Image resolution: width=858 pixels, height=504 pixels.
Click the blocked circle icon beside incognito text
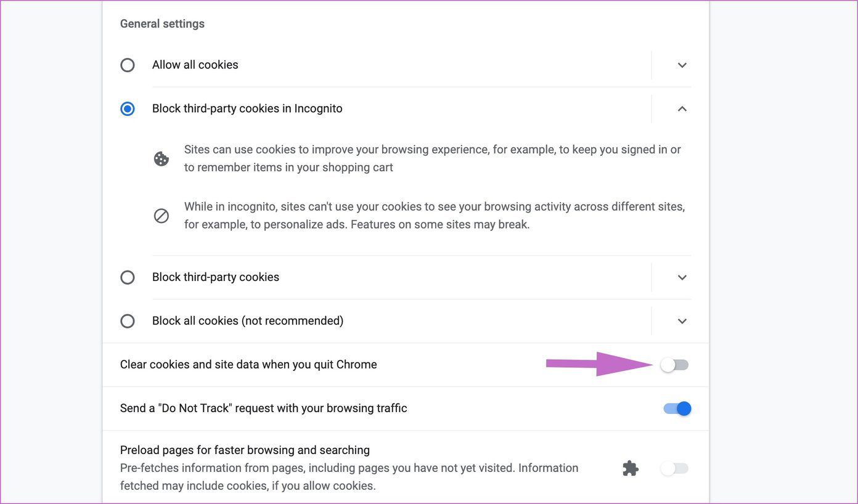point(161,216)
